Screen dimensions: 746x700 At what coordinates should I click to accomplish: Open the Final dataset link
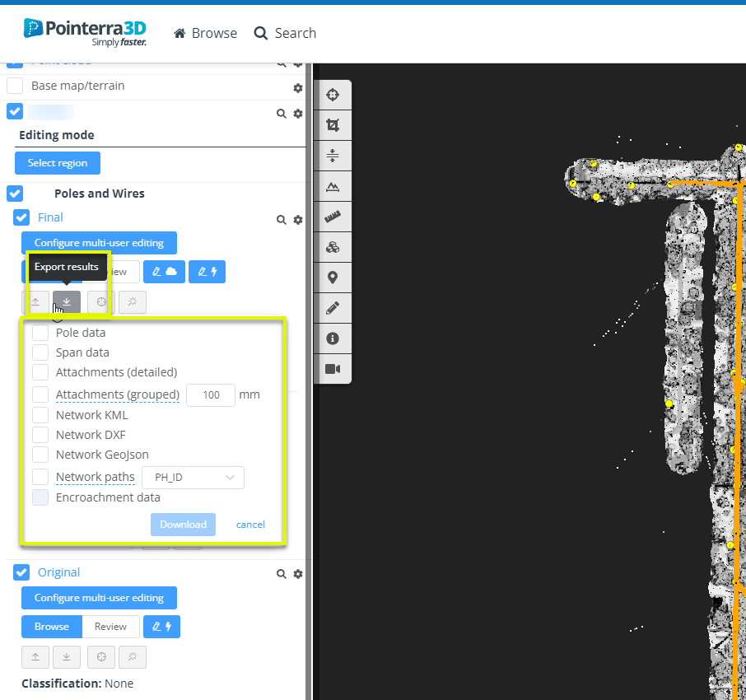click(50, 217)
